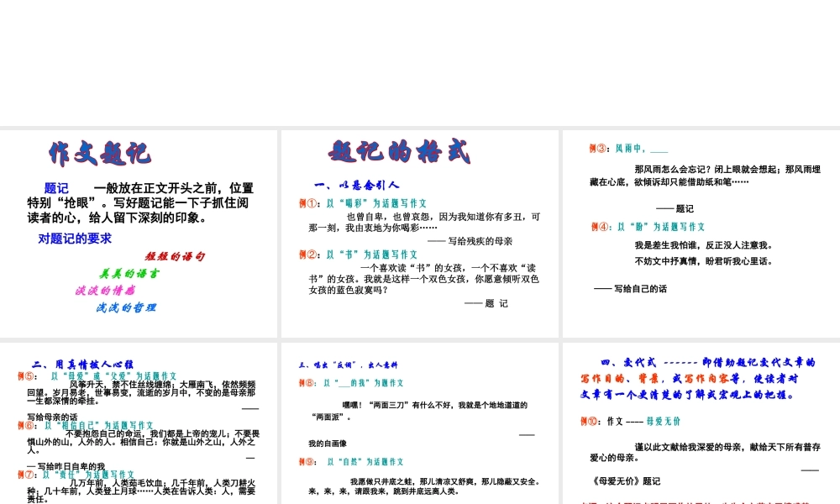Image resolution: width=840 pixels, height=504 pixels.
Task: Click the line 例⑧ 以"__的我"为题作文
Action: 351,383
